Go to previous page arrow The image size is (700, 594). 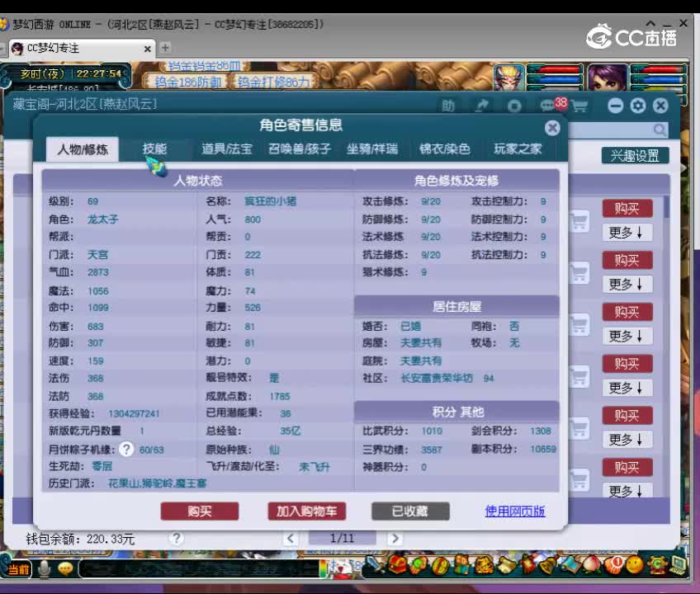(x=291, y=538)
